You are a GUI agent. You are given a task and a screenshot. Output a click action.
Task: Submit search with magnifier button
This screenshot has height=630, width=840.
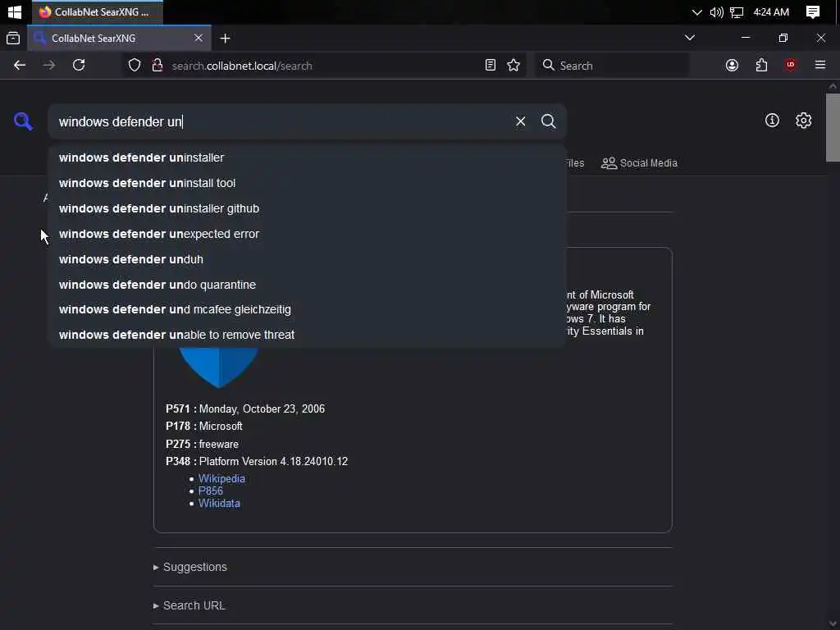click(x=548, y=121)
